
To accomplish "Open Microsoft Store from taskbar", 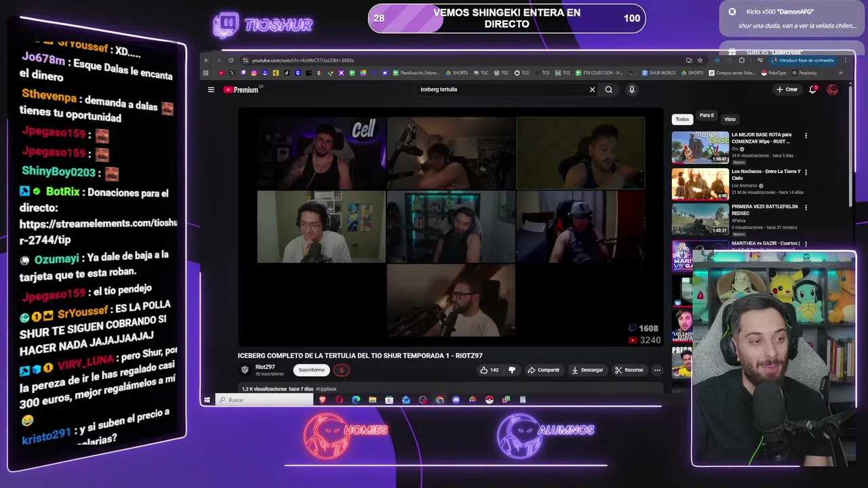I will pyautogui.click(x=389, y=400).
